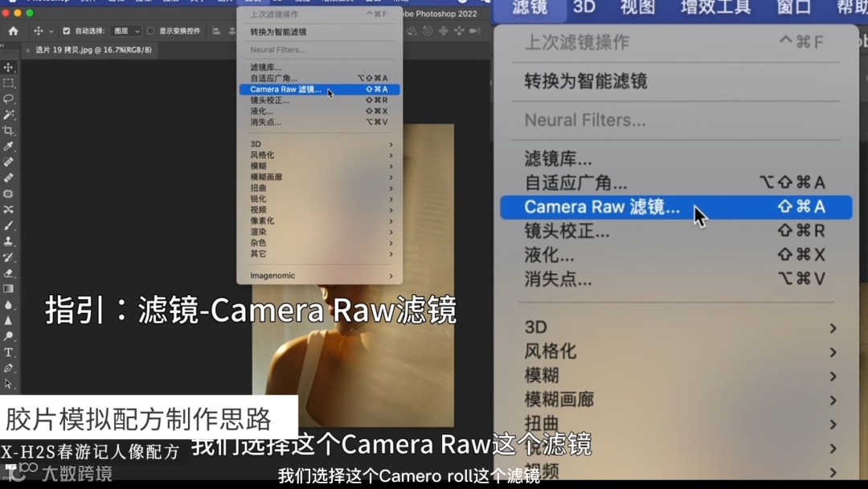This screenshot has width=868, height=489.
Task: Select the Lasso tool
Action: pos(8,99)
